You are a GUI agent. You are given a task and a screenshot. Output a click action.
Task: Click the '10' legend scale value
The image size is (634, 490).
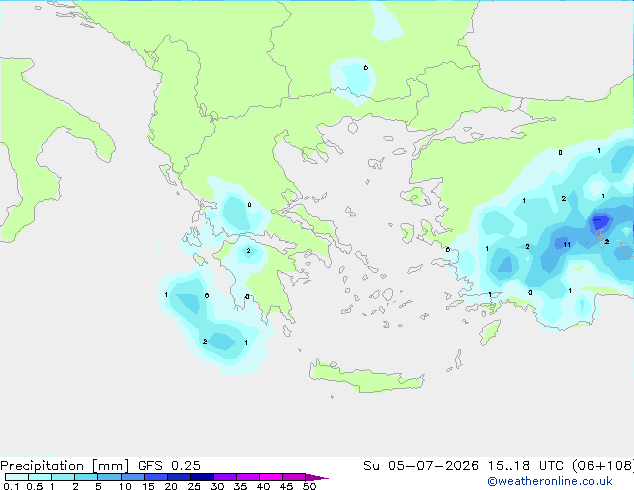(x=125, y=486)
